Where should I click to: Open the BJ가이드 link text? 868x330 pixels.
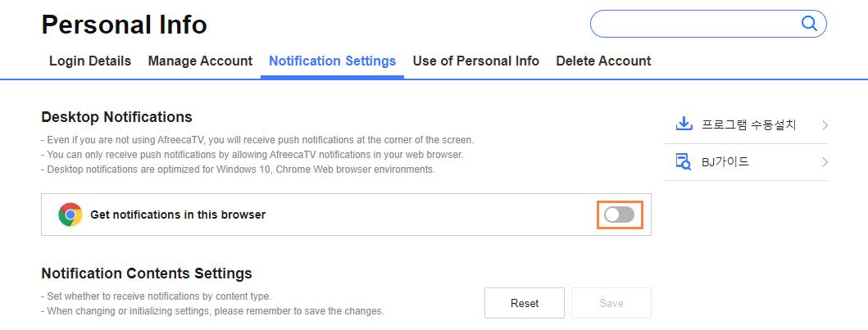725,162
